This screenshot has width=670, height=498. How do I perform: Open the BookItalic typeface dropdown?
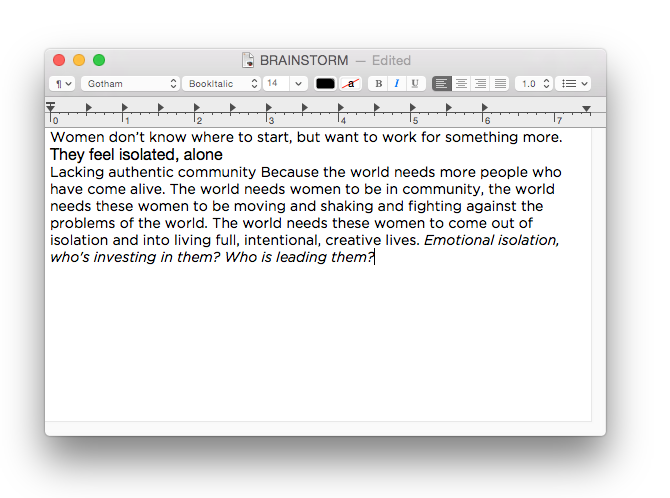click(x=222, y=84)
